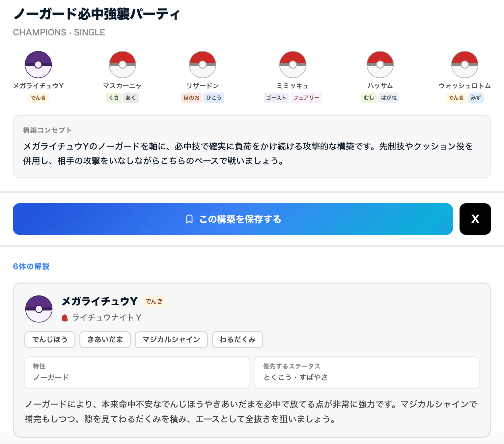Click the CHAMPIONS · SINGLE subtitle
The width and height of the screenshot is (504, 444).
pyautogui.click(x=59, y=32)
